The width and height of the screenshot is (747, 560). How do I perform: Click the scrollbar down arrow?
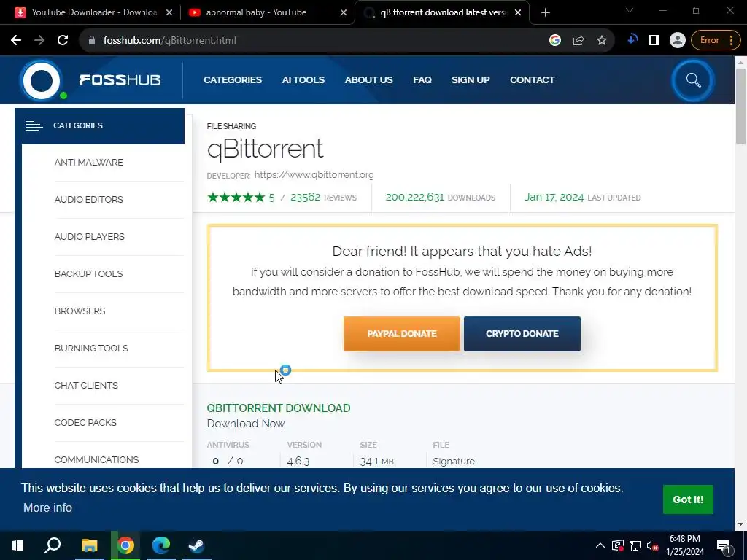pos(740,524)
